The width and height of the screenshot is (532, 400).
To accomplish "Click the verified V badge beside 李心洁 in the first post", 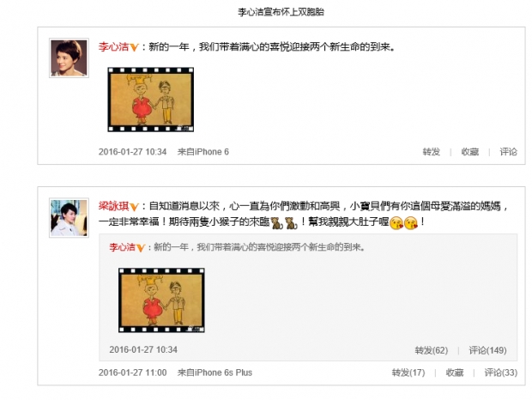I will [x=135, y=47].
